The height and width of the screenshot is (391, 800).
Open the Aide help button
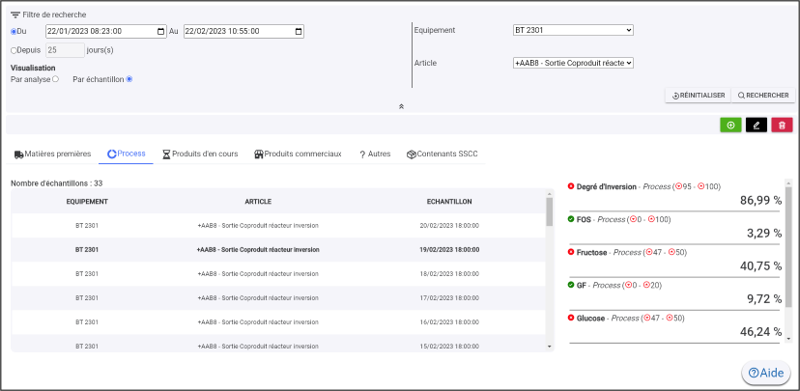pos(766,373)
